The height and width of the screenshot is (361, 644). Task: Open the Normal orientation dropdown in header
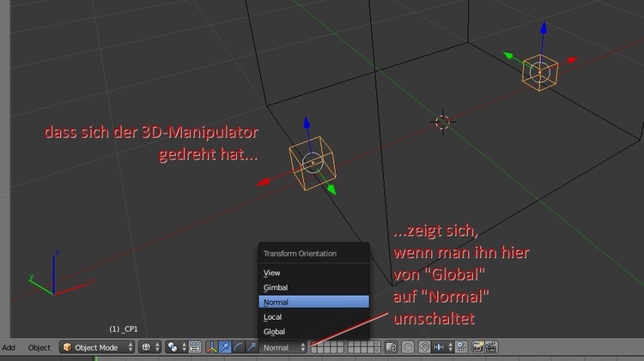[x=283, y=347]
